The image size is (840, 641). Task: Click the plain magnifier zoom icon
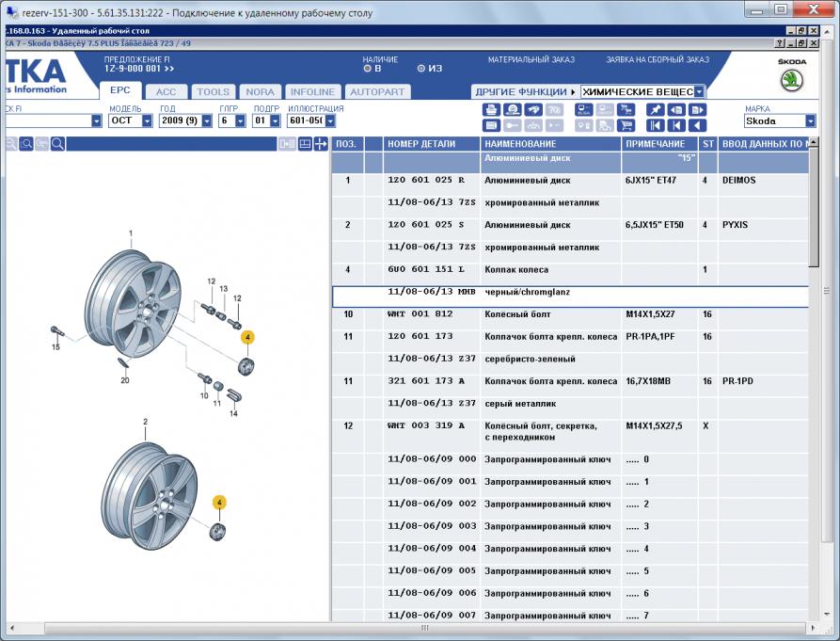(57, 144)
